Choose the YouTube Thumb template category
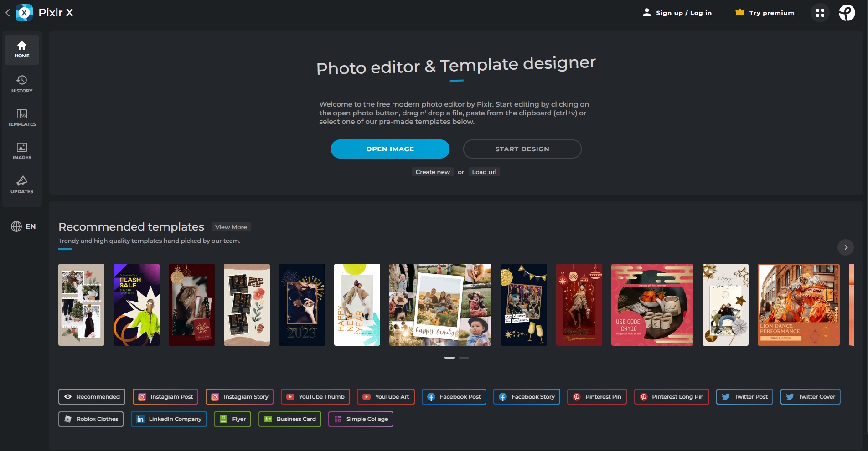868x451 pixels. 315,397
